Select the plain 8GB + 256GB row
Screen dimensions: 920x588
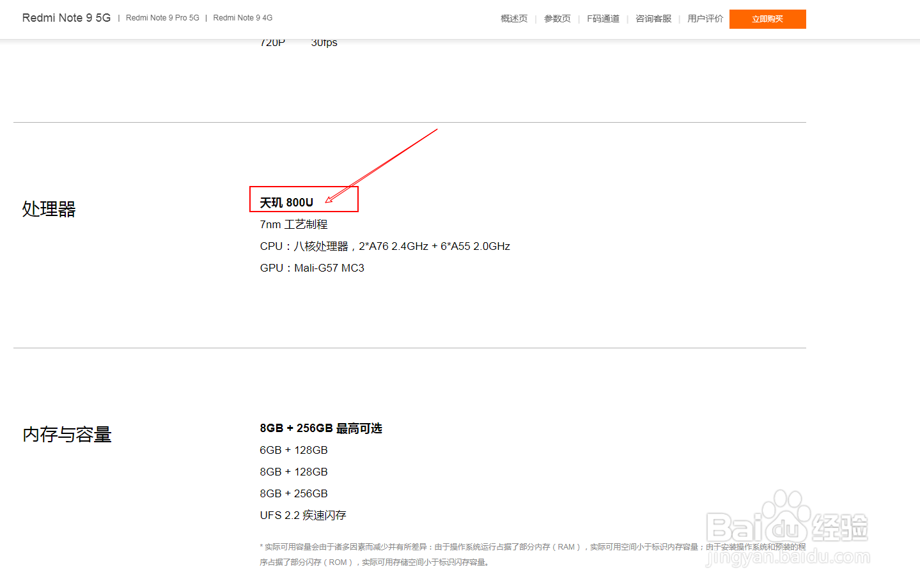pos(293,493)
